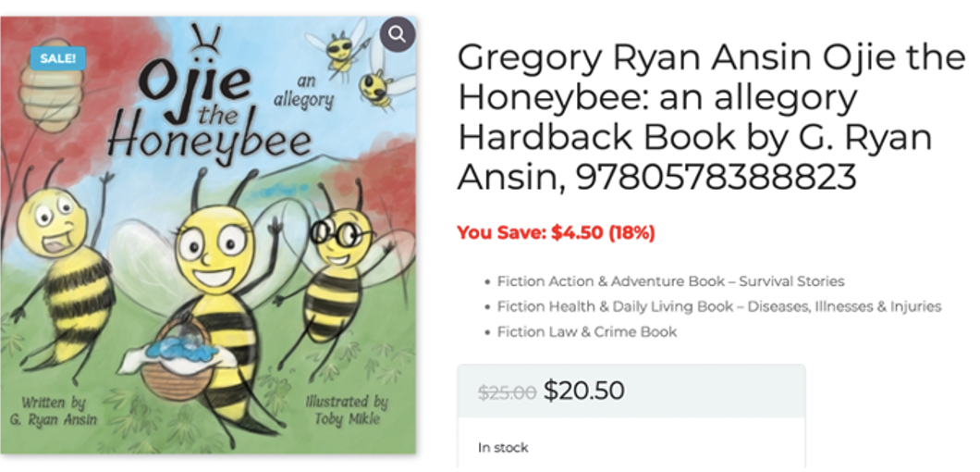This screenshot has height=472, width=980.
Task: Click the "an allegory" subtitle on the cover
Action: (302, 92)
